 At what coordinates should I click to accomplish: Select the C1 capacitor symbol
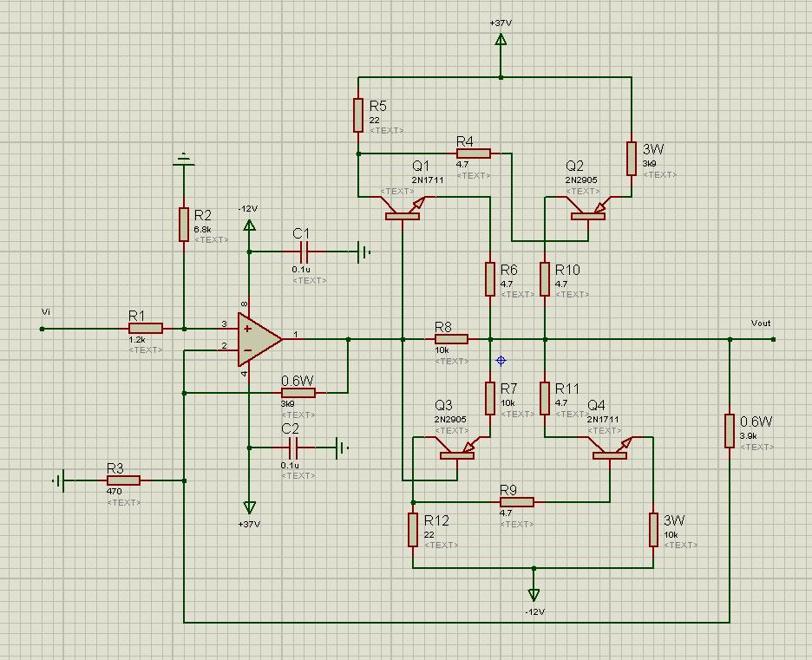pyautogui.click(x=304, y=252)
